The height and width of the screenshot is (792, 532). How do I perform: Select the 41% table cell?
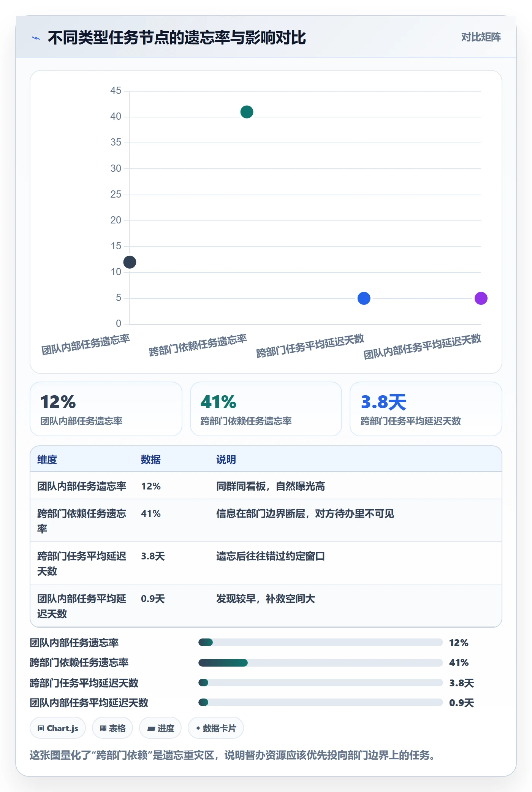point(151,513)
